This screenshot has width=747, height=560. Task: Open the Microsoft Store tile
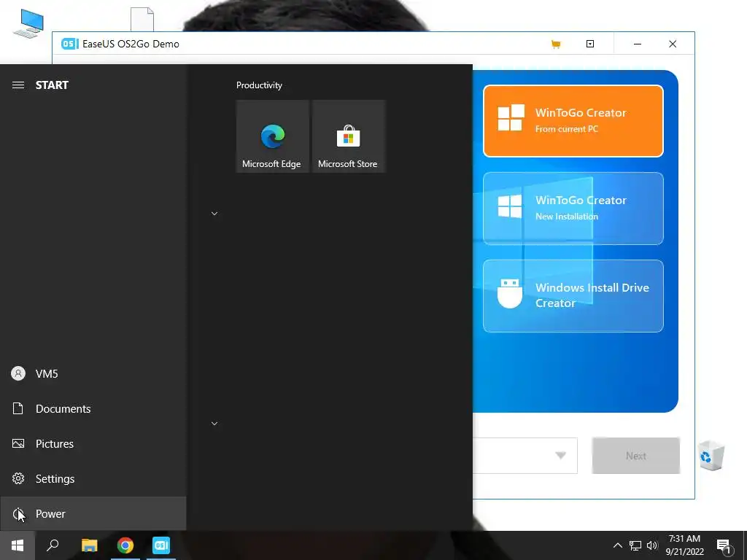tap(348, 136)
